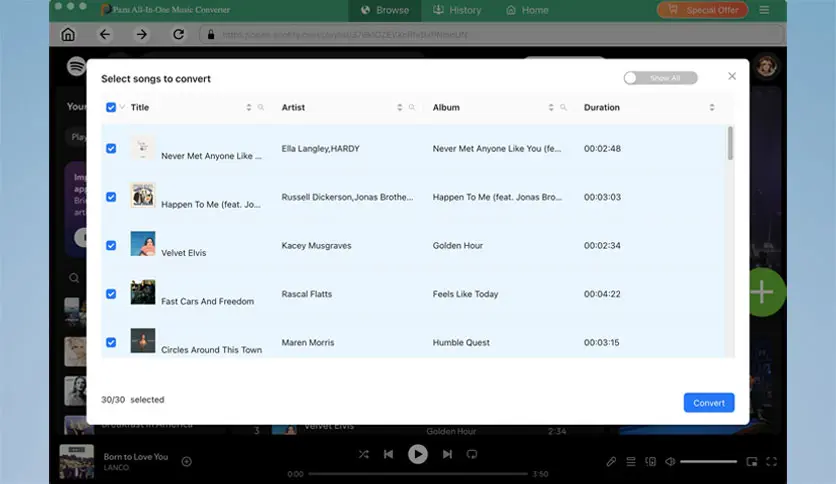Click the lock icon in address bar

[x=211, y=35]
